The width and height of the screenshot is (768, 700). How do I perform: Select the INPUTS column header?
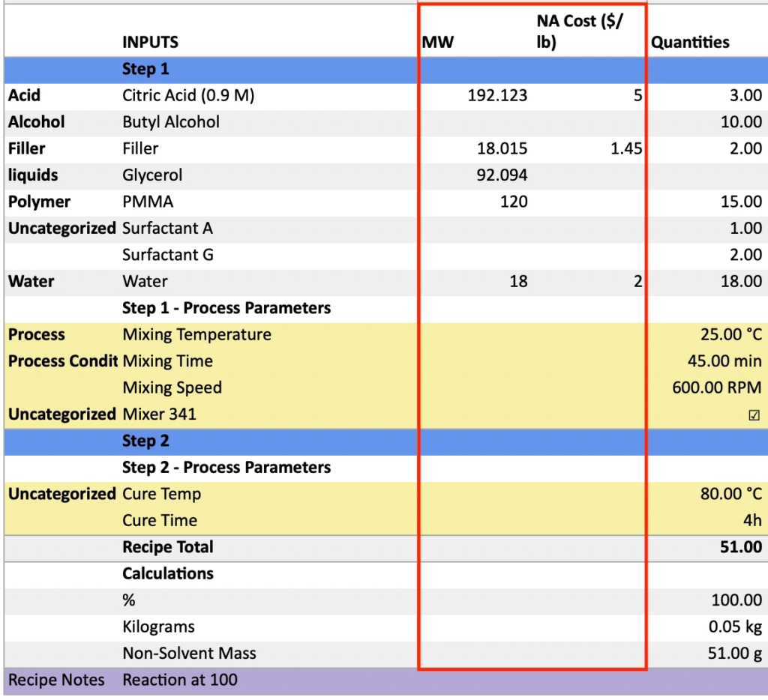(150, 43)
